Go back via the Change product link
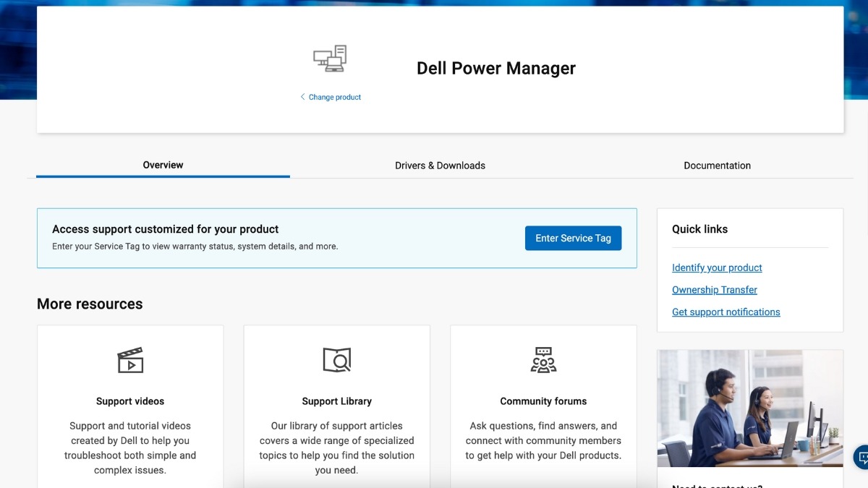The width and height of the screenshot is (868, 488). point(331,97)
